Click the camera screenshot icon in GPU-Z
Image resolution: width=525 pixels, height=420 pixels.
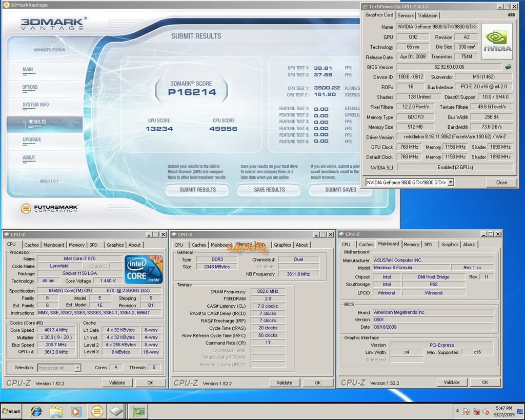[511, 15]
